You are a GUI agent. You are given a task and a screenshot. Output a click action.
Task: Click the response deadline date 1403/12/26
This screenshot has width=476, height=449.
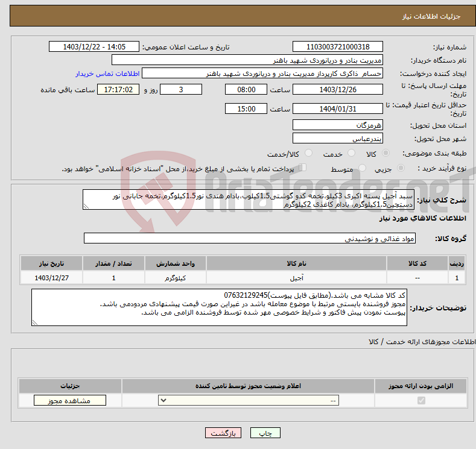338,89
